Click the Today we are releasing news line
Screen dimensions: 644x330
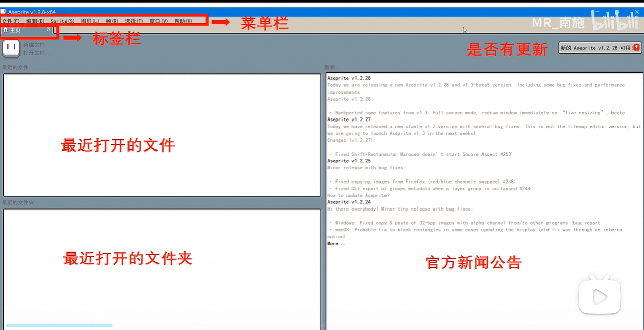pos(476,85)
